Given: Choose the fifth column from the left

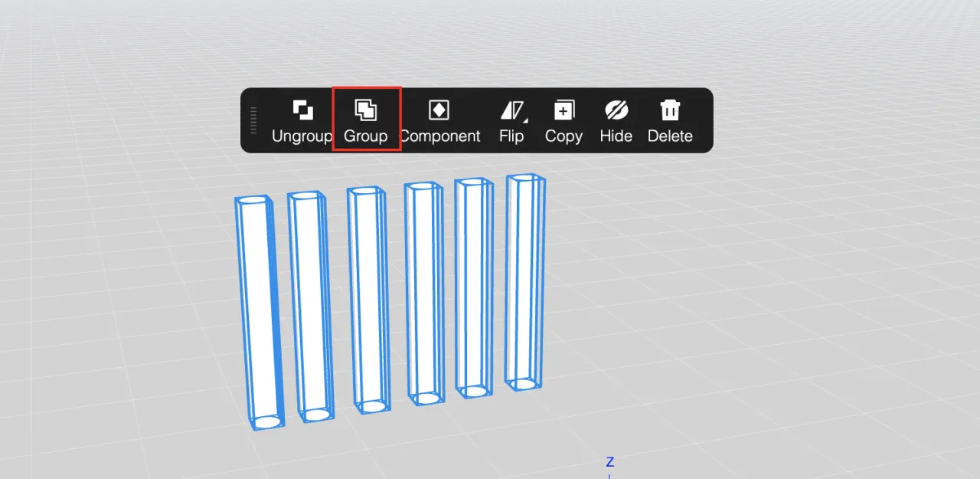Looking at the screenshot, I should [x=473, y=287].
